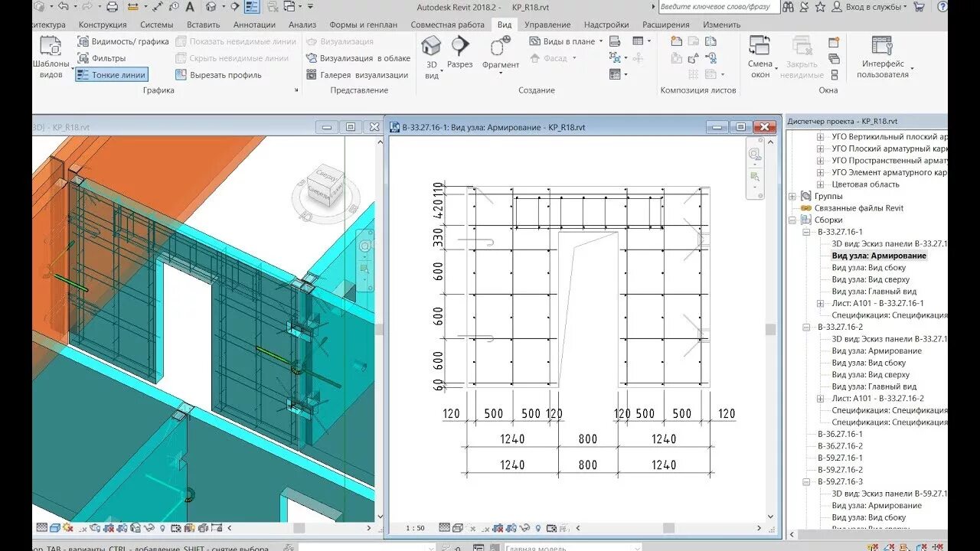Open the Смена окон dropdown arrow
This screenshot has height=551, width=980.
click(x=776, y=70)
